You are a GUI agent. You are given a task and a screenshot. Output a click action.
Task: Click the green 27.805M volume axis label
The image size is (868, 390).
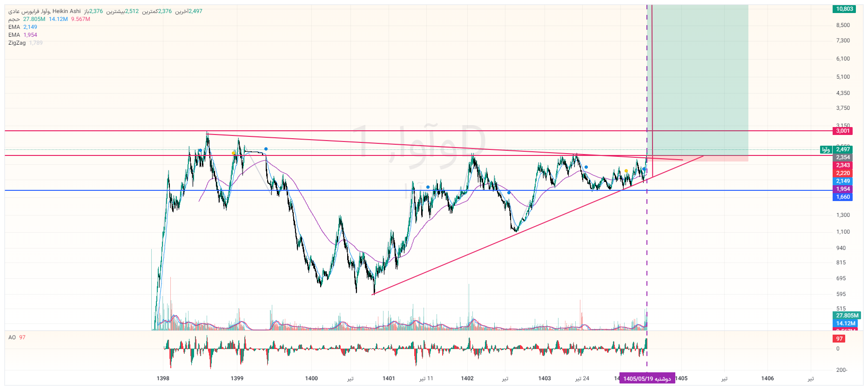coord(847,316)
